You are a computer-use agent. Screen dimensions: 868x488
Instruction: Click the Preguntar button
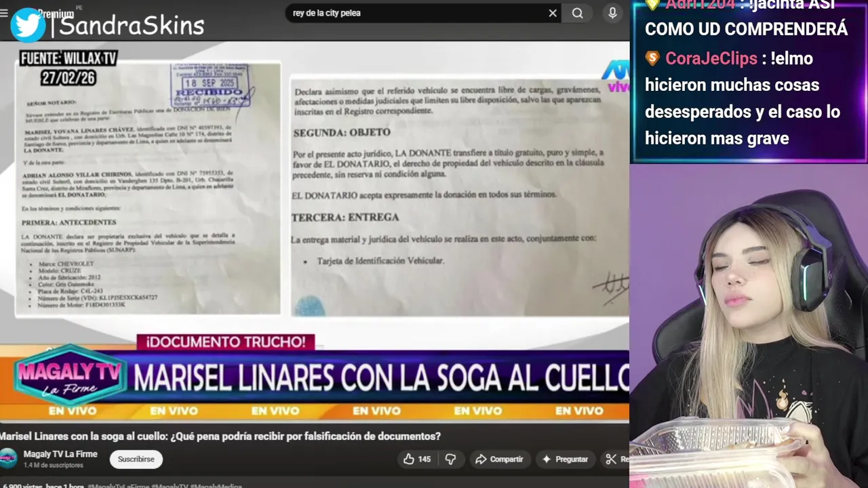coord(565,459)
